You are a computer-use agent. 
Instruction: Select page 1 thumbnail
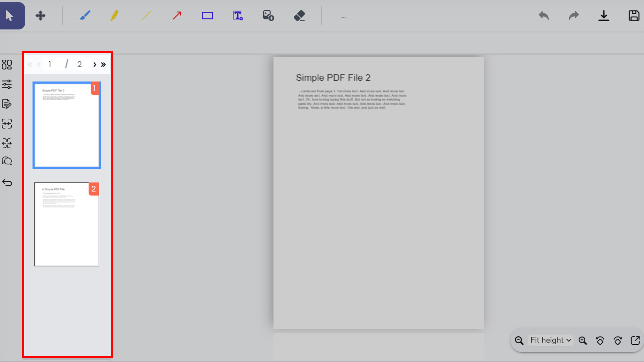[x=67, y=125]
